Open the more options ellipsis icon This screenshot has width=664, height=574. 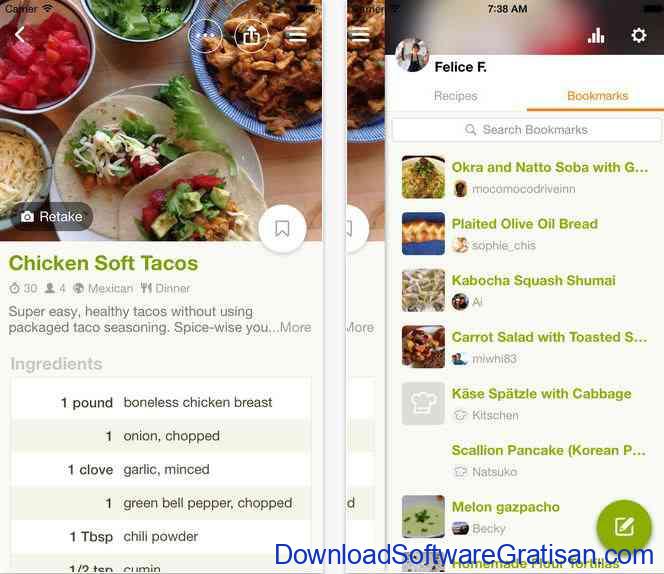205,36
